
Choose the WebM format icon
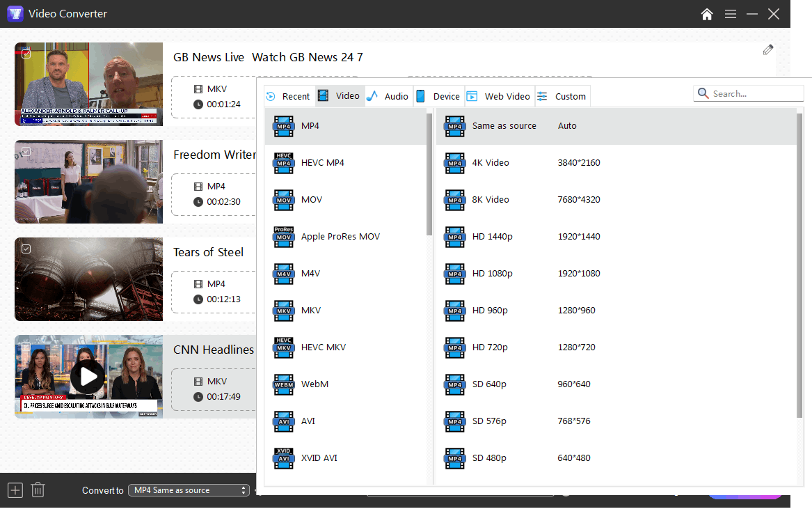click(283, 384)
